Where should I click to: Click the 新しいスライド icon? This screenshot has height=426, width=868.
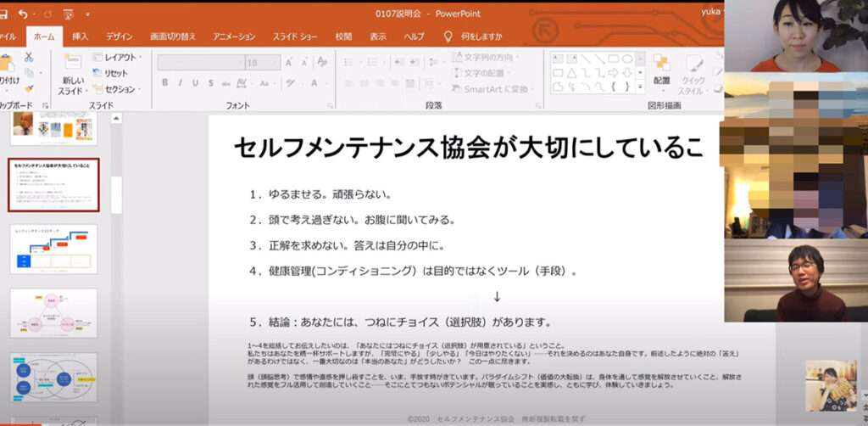click(x=73, y=61)
